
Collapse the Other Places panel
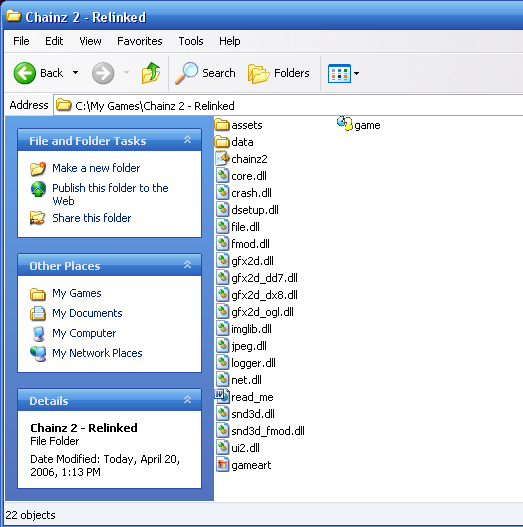(188, 265)
